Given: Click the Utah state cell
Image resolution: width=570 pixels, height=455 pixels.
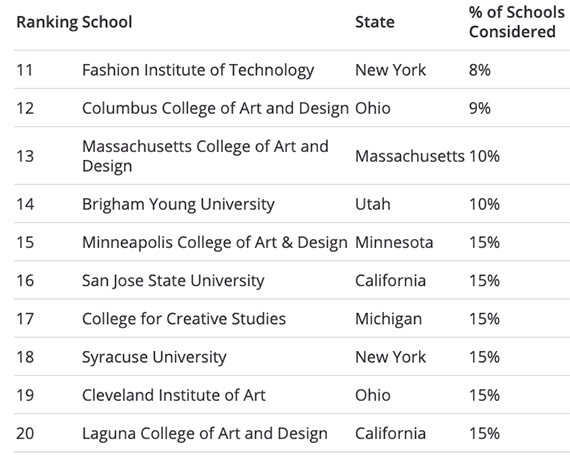Looking at the screenshot, I should click(x=373, y=204).
